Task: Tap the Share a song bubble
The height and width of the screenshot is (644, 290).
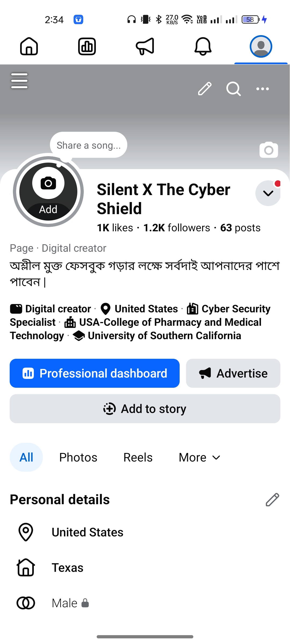Action: point(89,145)
